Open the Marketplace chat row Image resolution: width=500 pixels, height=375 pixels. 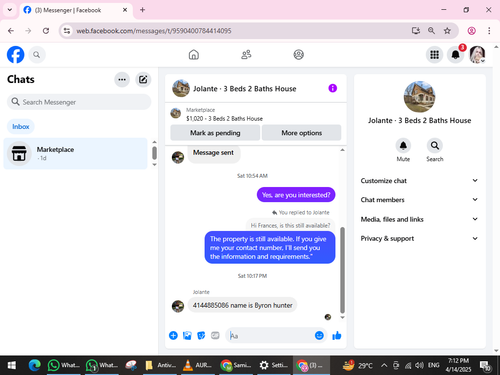point(76,153)
